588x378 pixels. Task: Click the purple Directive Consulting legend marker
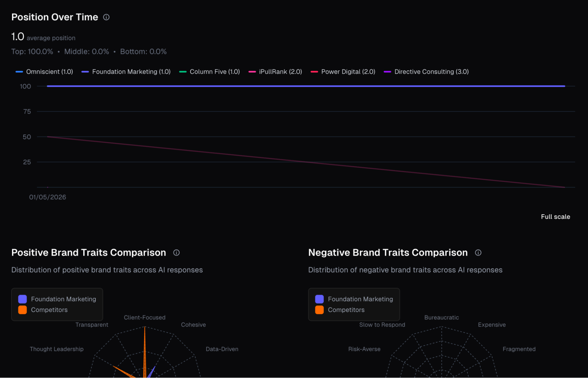click(x=388, y=71)
